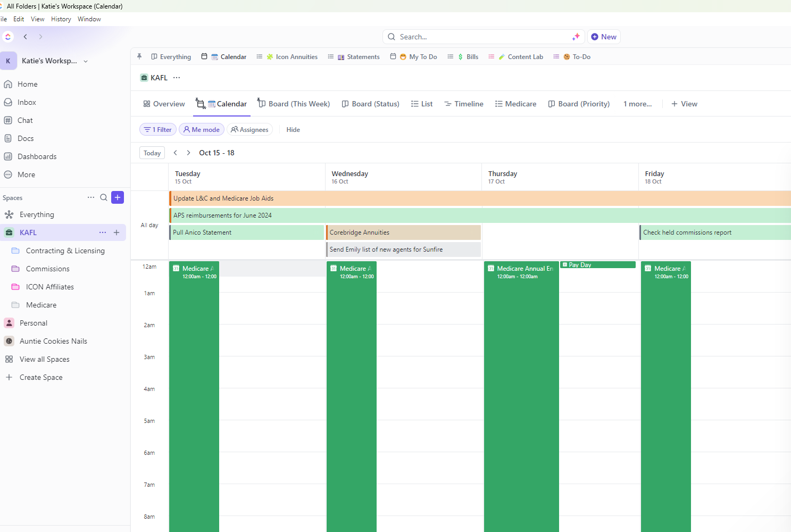Screen dimensions: 791x532
Task: Open the Personal space
Action: pyautogui.click(x=34, y=323)
